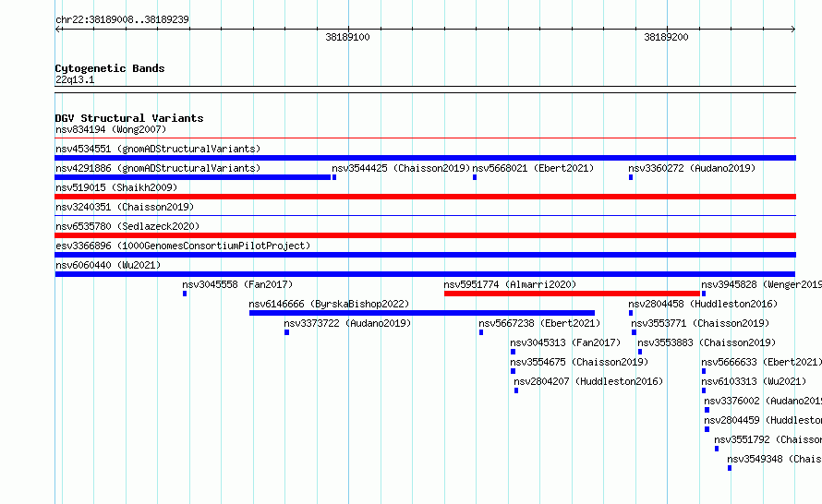Click the nsv4291886 gnomAD blue bar
The height and width of the screenshot is (504, 822).
pos(193,177)
